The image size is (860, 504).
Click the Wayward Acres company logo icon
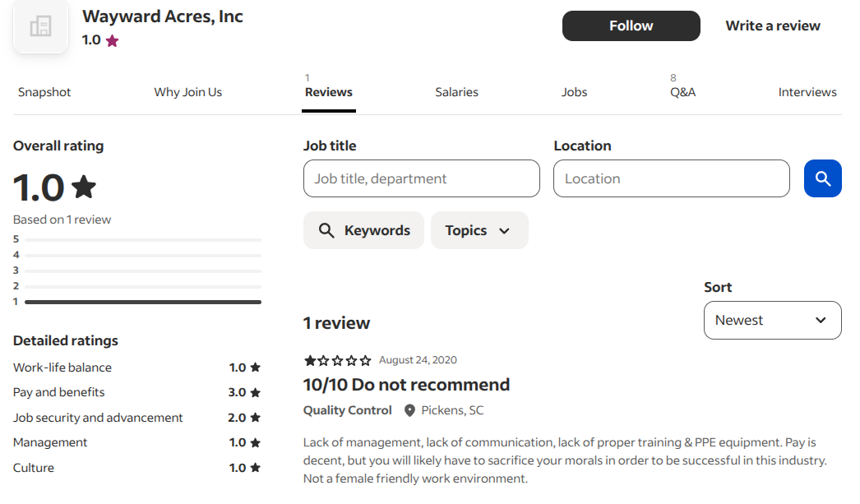pos(40,27)
